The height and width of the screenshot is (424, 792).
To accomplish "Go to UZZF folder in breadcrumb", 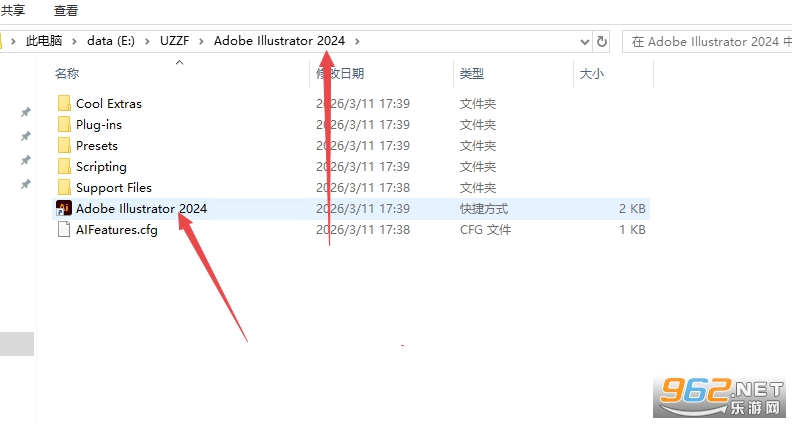I will click(x=174, y=41).
